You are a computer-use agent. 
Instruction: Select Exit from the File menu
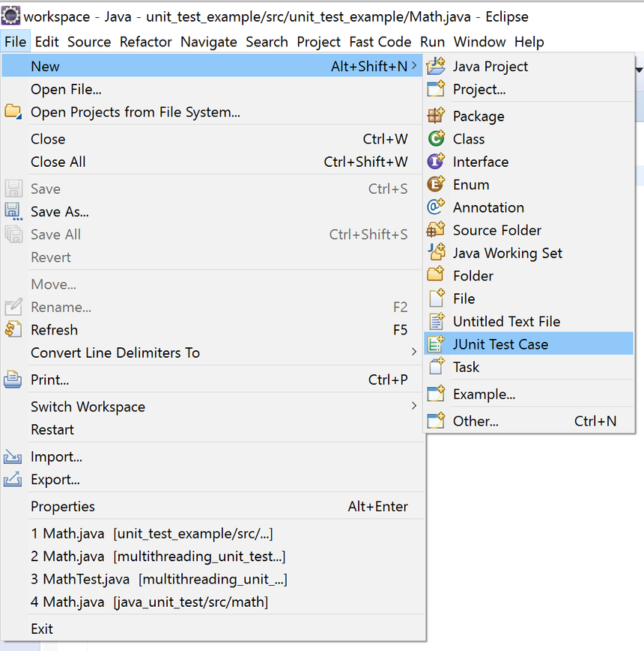coord(42,629)
